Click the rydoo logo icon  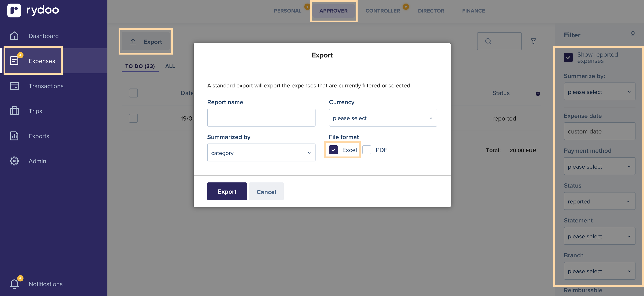click(x=14, y=10)
